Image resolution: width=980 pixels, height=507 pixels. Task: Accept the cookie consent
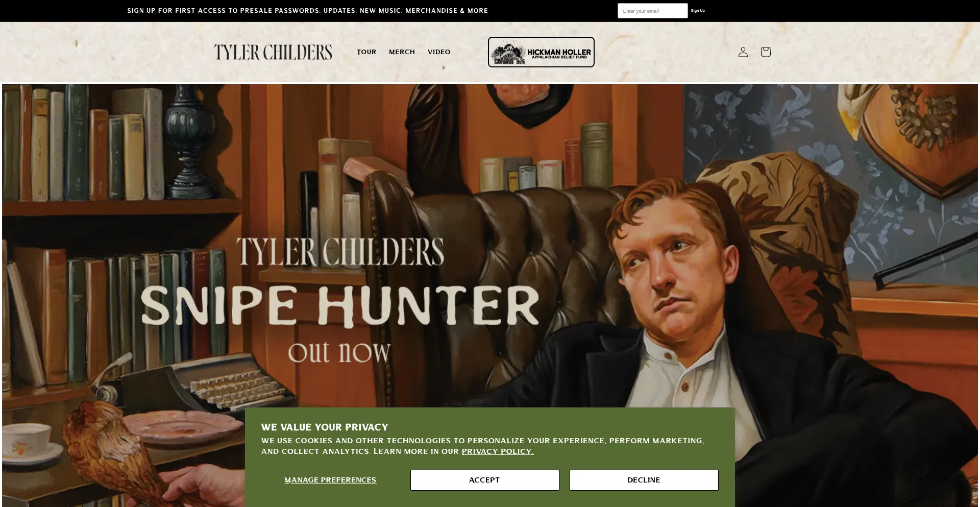(x=484, y=480)
